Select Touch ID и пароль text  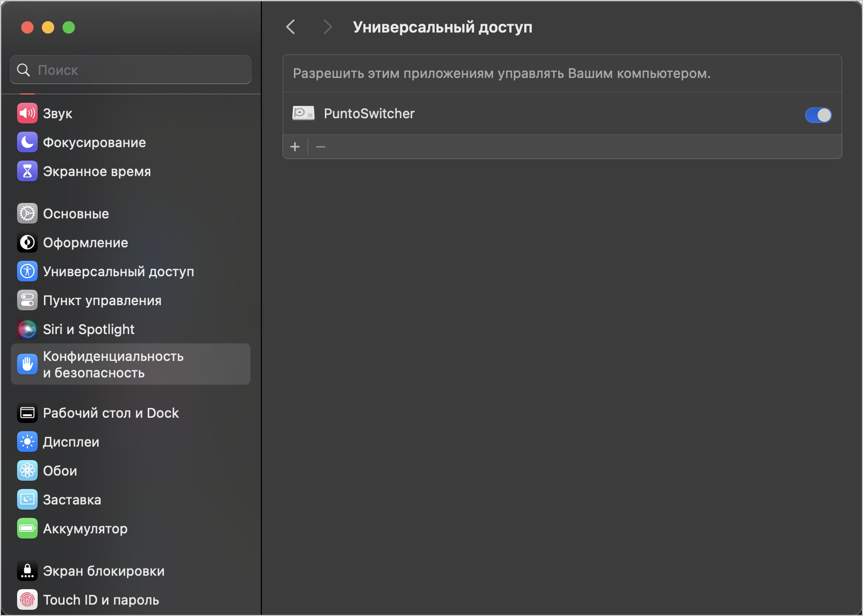(x=101, y=600)
